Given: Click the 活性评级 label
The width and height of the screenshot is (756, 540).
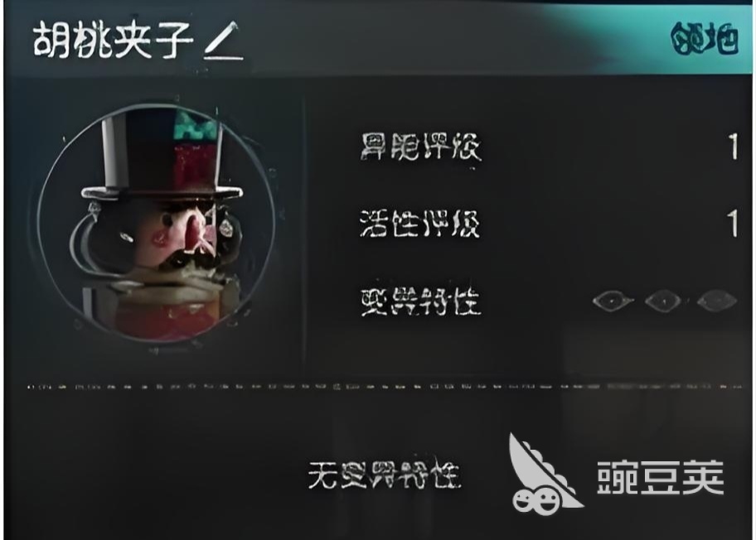Looking at the screenshot, I should (420, 223).
